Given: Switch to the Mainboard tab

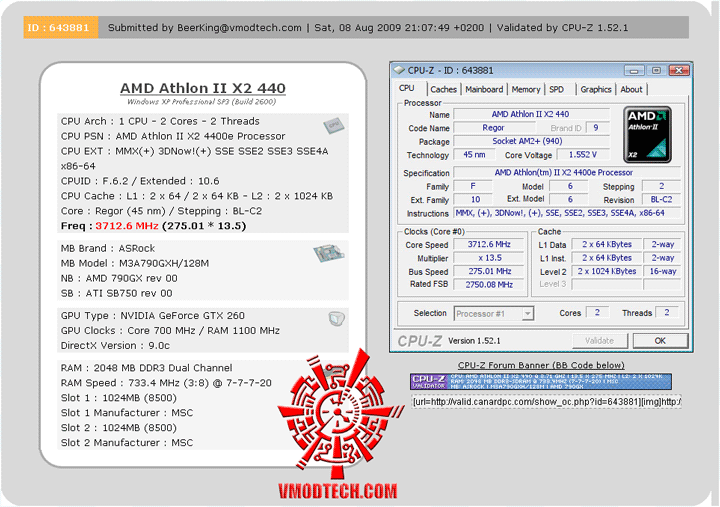Looking at the screenshot, I should point(484,90).
